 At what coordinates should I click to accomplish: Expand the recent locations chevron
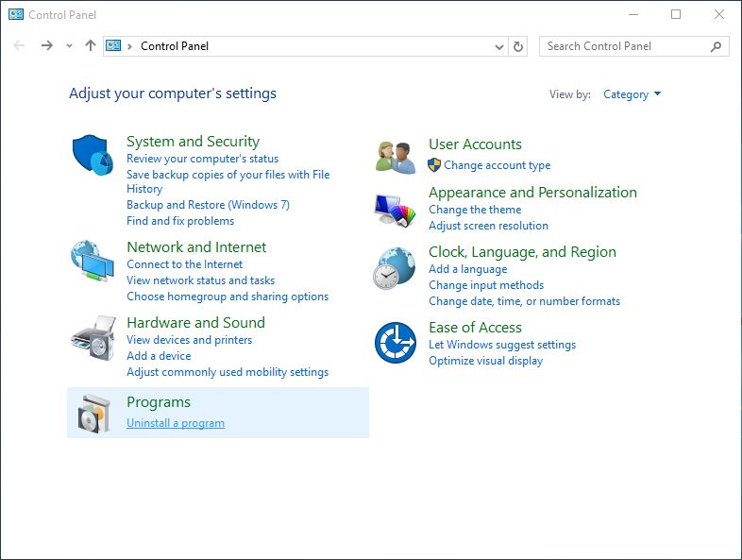69,46
